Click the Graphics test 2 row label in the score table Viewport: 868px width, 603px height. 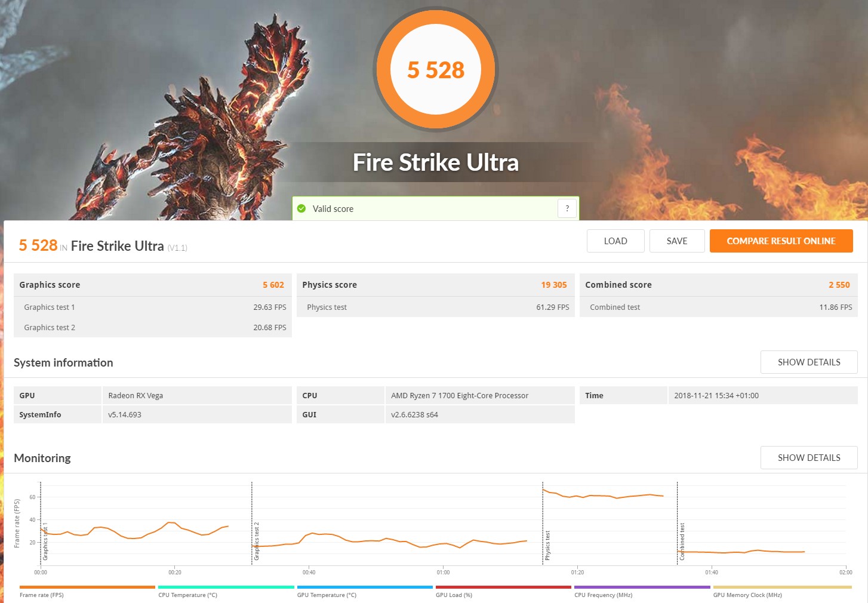50,327
